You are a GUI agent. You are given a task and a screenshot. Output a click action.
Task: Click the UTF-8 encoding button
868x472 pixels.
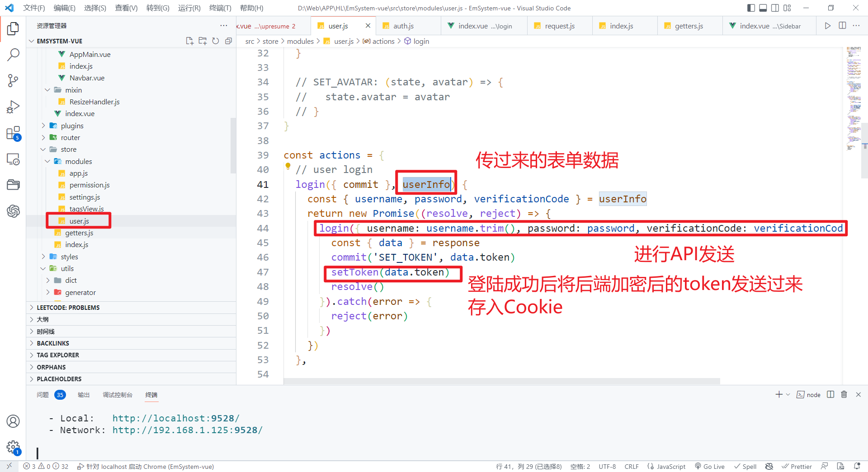pos(607,467)
